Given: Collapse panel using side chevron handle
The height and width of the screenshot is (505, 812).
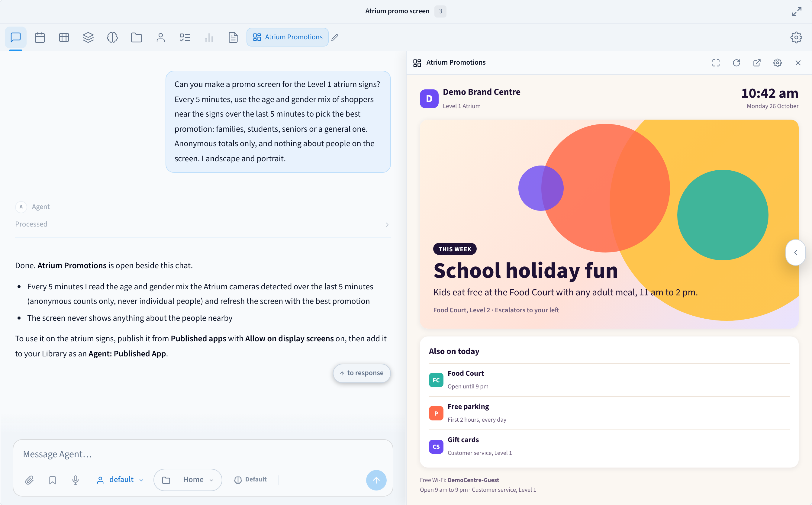Looking at the screenshot, I should [796, 252].
